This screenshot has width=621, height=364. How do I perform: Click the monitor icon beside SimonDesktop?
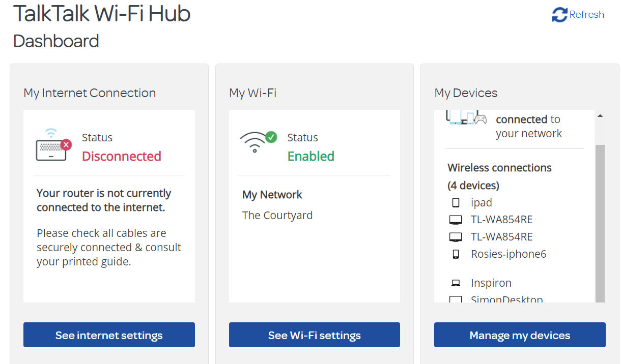[x=455, y=299]
